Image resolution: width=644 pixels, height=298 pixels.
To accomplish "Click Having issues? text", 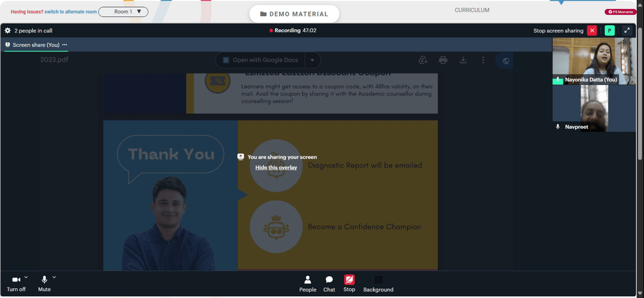I will point(26,12).
